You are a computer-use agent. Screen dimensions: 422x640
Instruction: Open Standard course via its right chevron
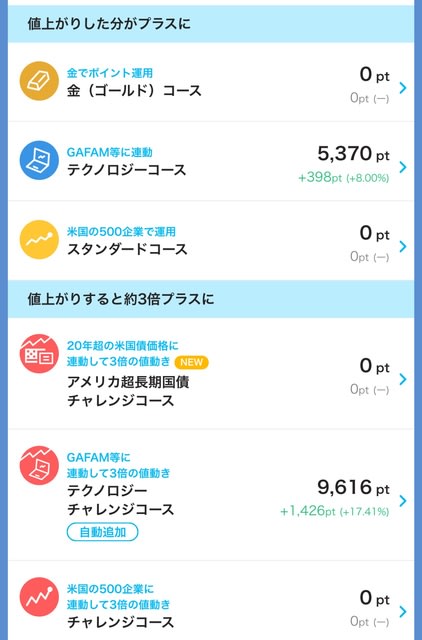[x=403, y=246]
